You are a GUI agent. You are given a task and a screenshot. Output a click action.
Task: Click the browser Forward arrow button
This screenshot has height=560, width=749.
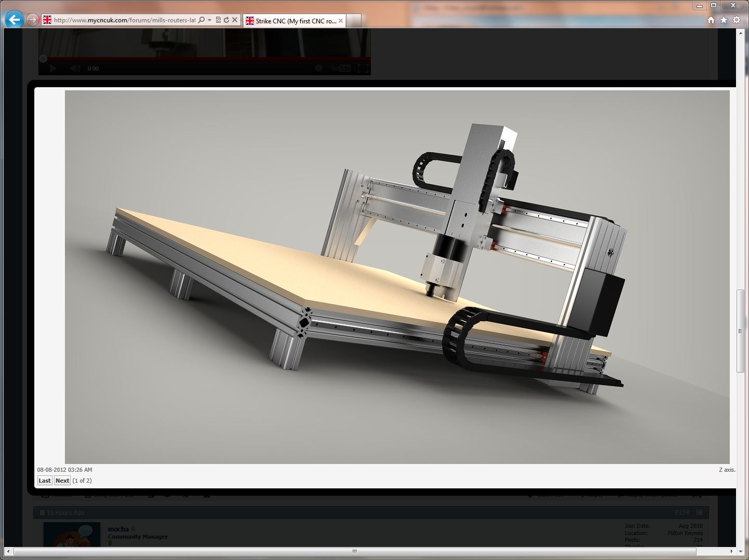click(33, 20)
